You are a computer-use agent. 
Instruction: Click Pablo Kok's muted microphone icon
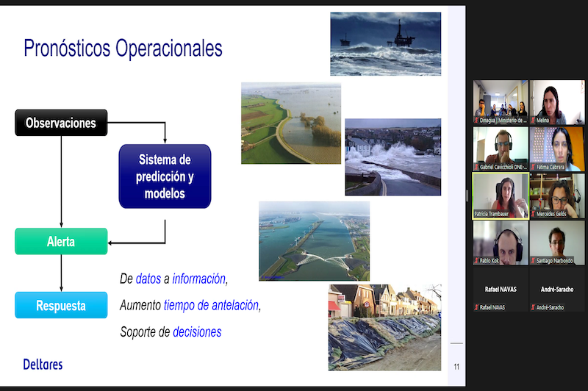click(476, 260)
